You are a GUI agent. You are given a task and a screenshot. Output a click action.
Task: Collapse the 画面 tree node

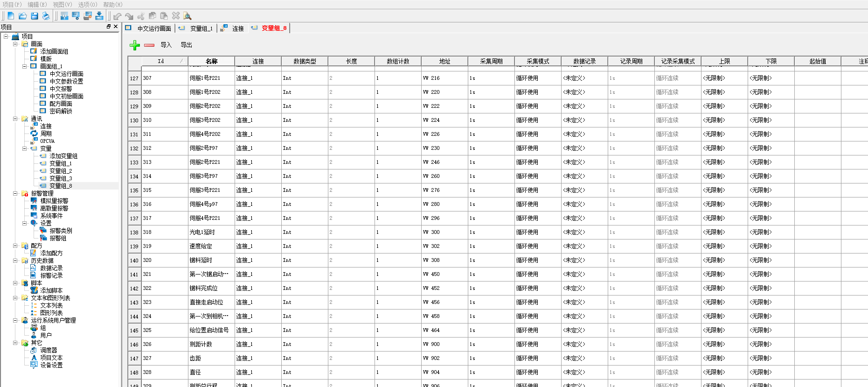click(x=15, y=44)
